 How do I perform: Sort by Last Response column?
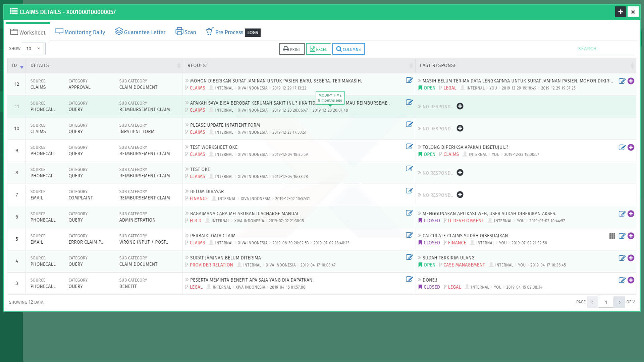point(526,66)
